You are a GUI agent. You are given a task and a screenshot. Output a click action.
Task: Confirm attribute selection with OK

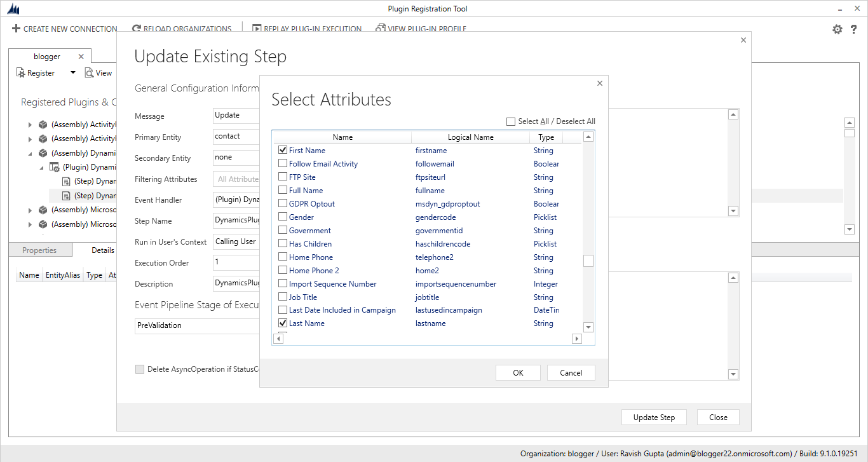pos(517,372)
